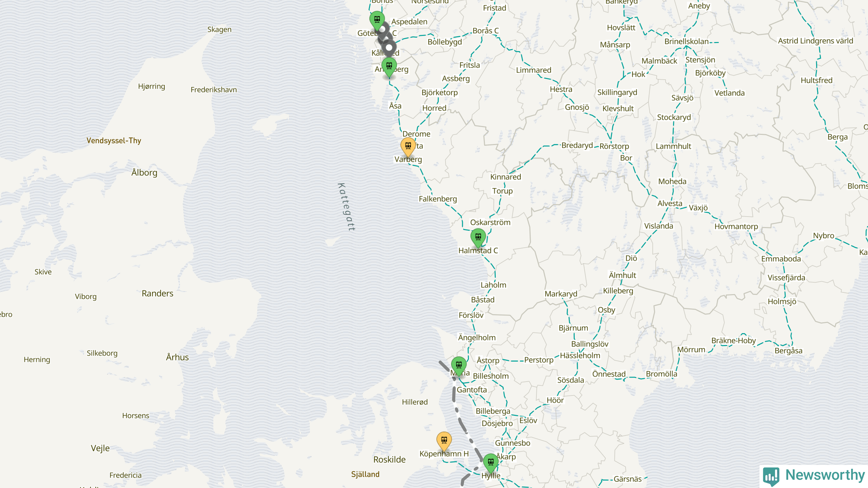Screen dimensions: 868x488
Task: Click the Sävsjö label
Action: (682, 98)
